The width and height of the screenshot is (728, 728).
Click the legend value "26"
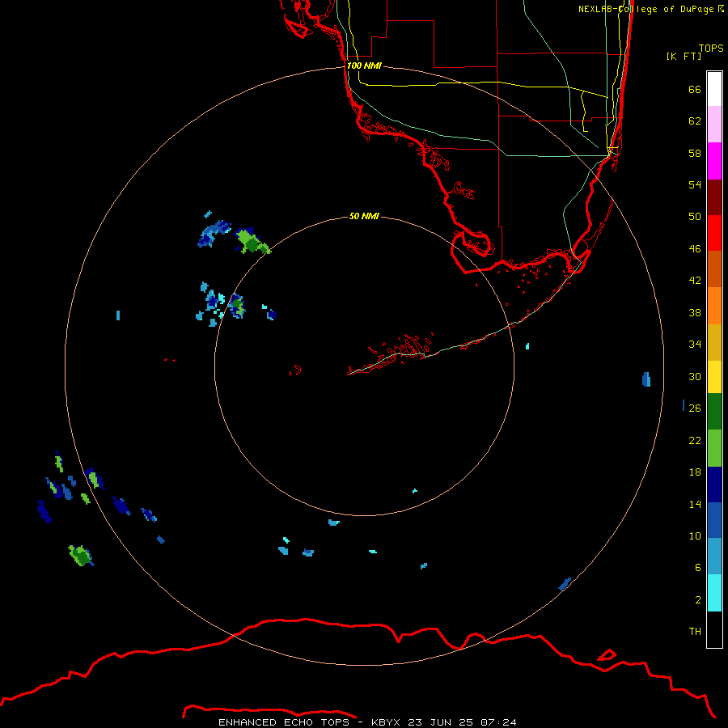(x=695, y=408)
